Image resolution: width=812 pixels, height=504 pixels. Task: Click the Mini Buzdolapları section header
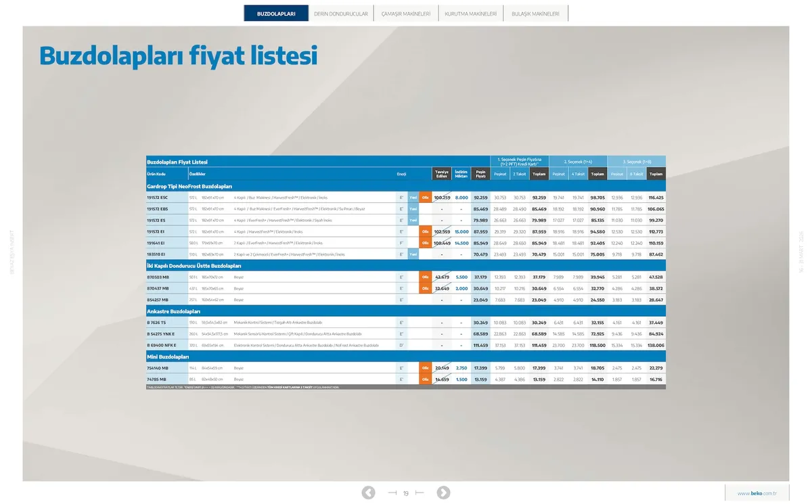(167, 357)
